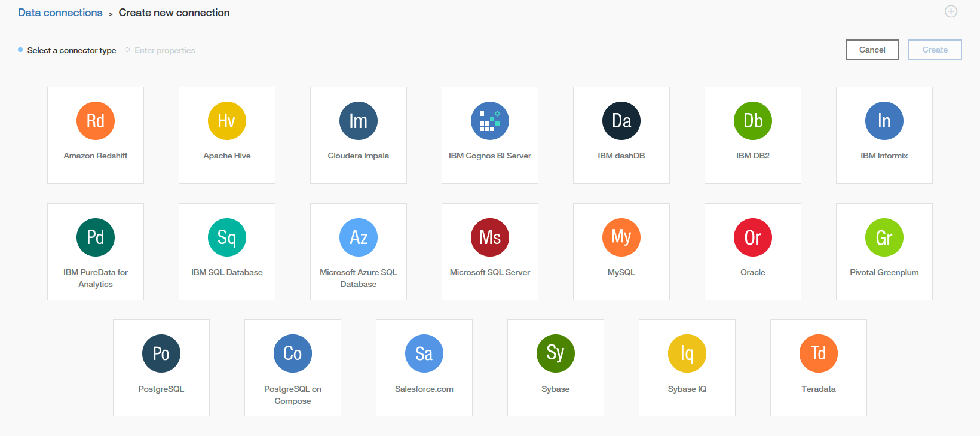The width and height of the screenshot is (980, 436).
Task: Click the IBM Cognos BI Server label
Action: (x=490, y=156)
